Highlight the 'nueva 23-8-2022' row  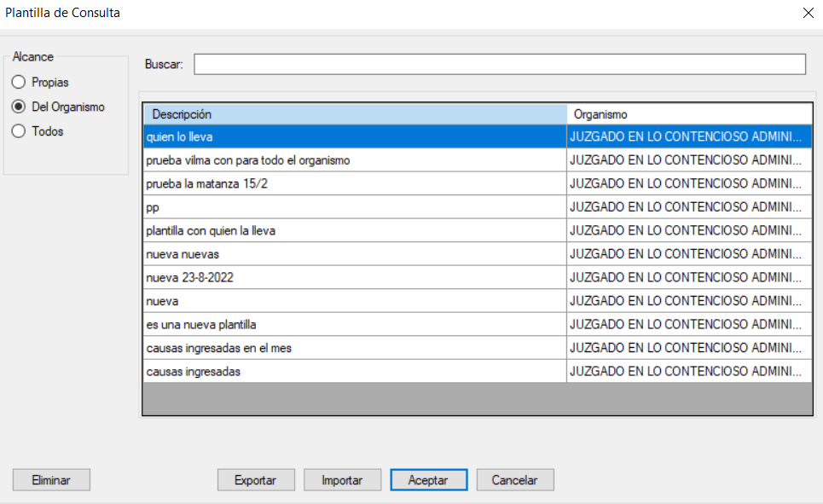(x=354, y=277)
